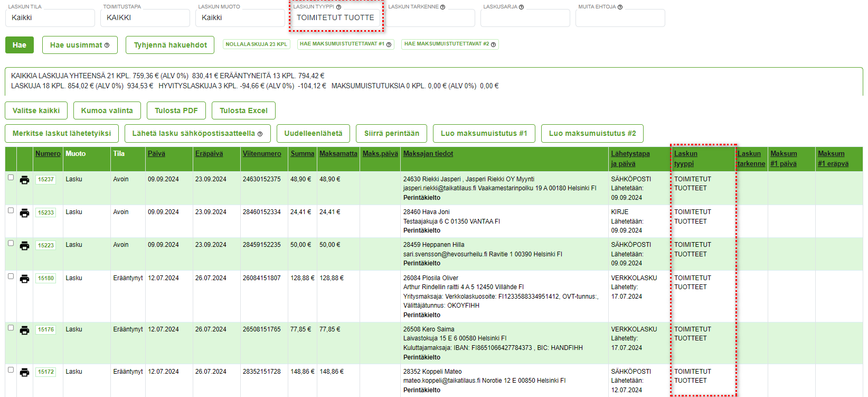Open the Toimitustapa dropdown
868x397 pixels.
point(145,17)
